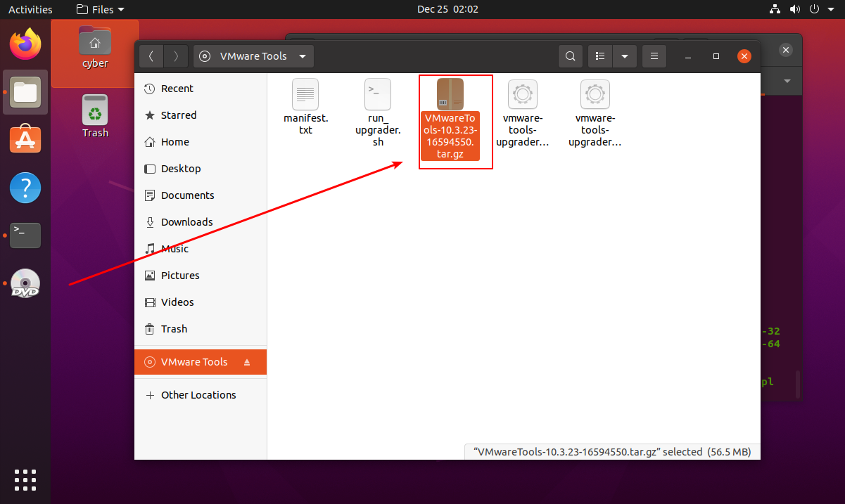This screenshot has height=504, width=845.
Task: Open the hamburger menu in Files
Action: [x=654, y=56]
